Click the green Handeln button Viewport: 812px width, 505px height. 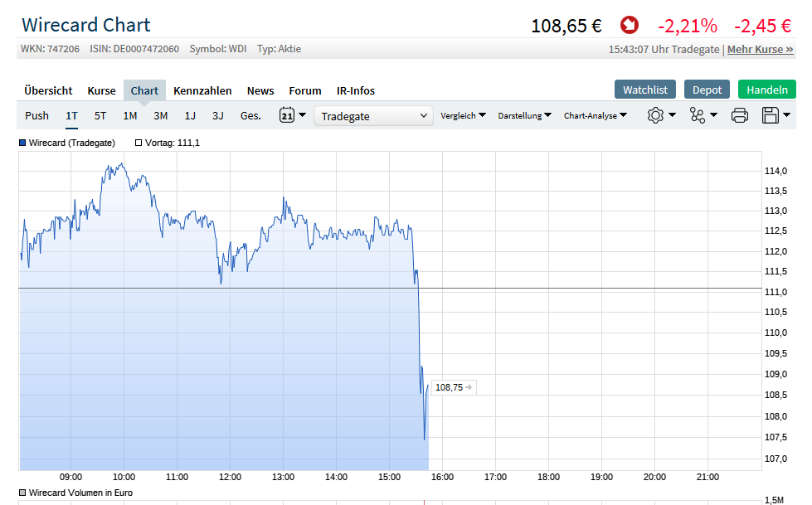767,90
